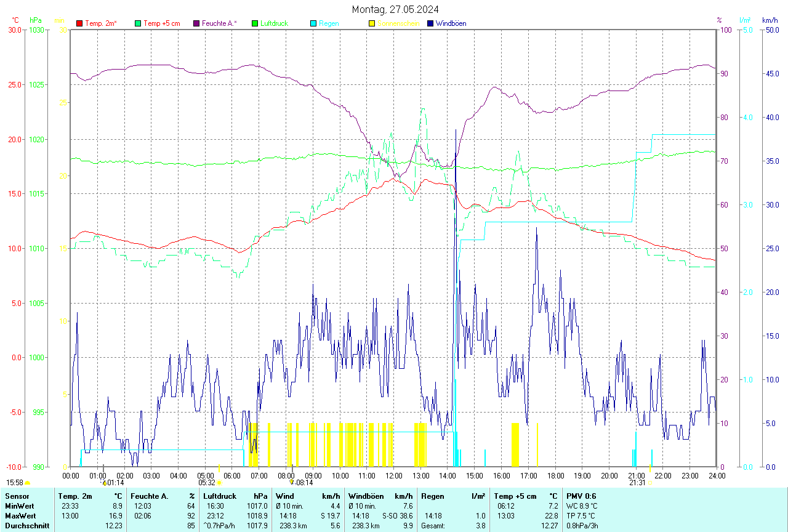
Task: Click the cyan Regen legend swatch
Action: click(313, 23)
